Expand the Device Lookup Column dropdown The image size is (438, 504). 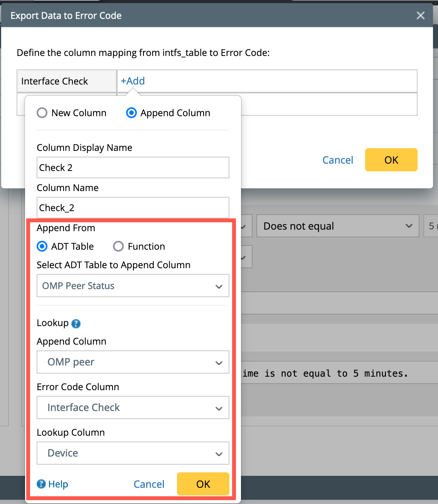click(133, 453)
